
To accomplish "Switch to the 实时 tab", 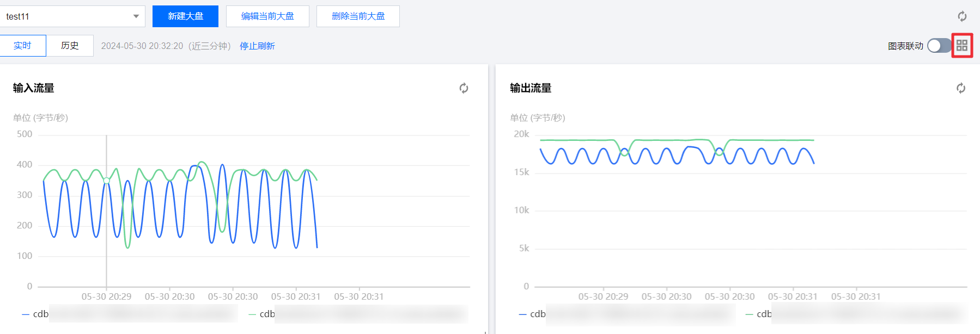I will (x=23, y=46).
